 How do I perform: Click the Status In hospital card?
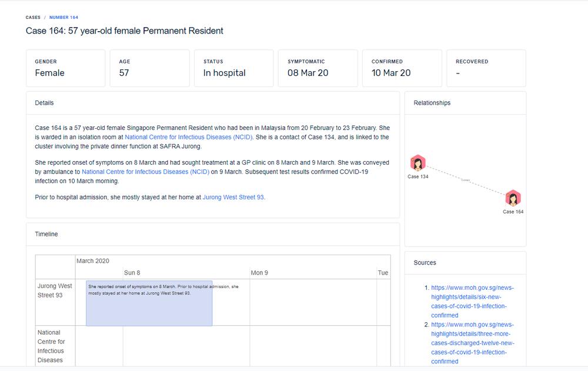(x=233, y=68)
